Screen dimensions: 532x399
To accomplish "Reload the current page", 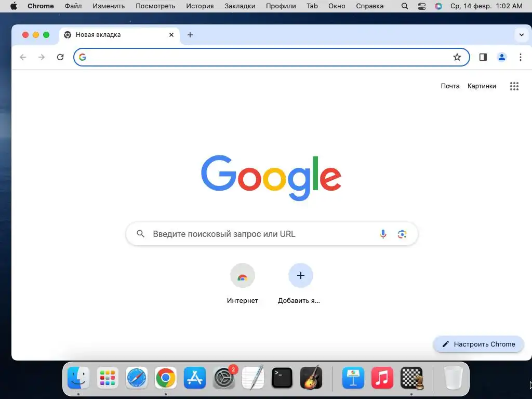I will pos(60,57).
